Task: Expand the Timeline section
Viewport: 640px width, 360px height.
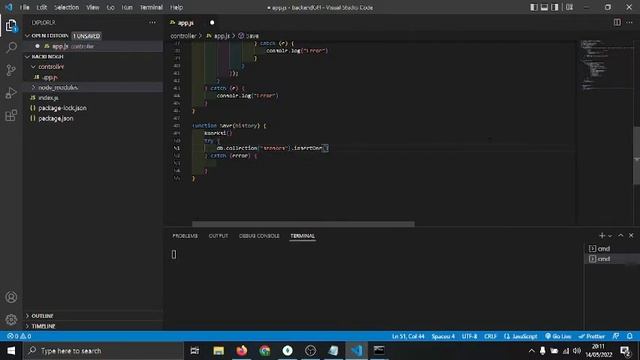Action: tap(93, 326)
